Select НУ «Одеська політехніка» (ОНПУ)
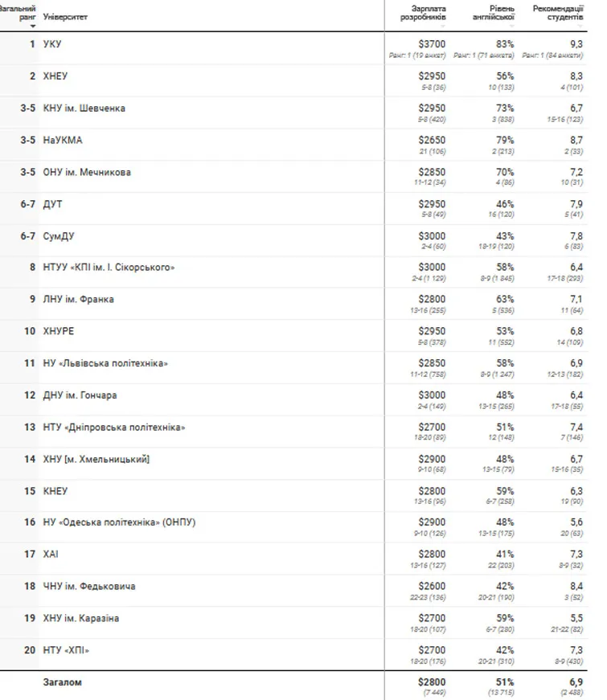607x700 pixels. (x=120, y=522)
